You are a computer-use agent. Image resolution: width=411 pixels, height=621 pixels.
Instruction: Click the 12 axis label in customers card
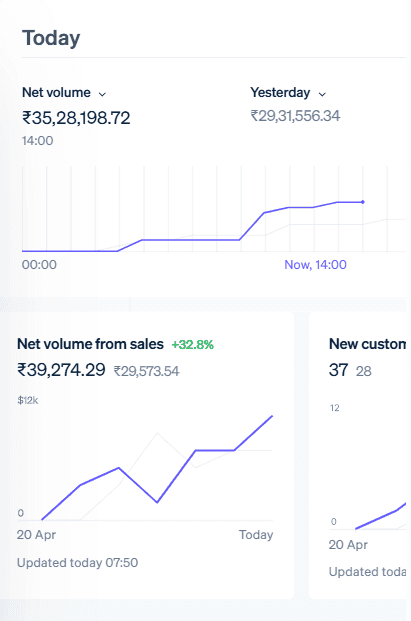335,408
